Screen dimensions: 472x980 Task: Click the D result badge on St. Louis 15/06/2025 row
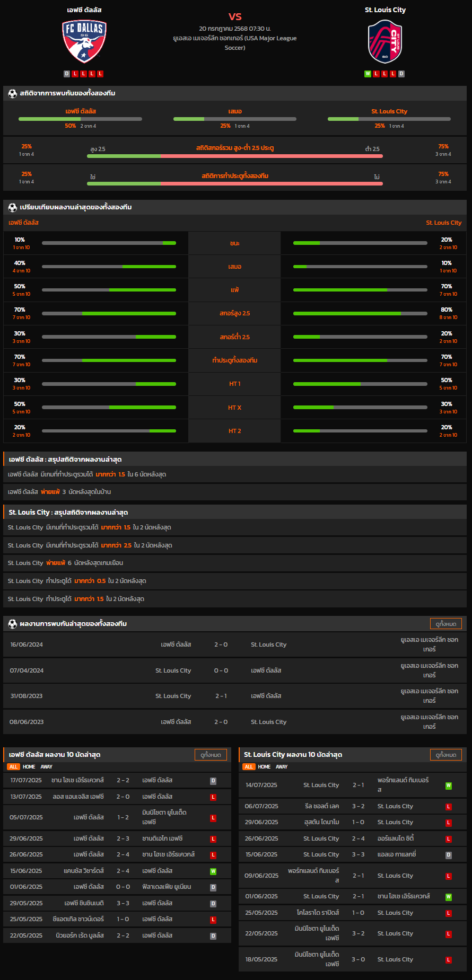click(449, 855)
